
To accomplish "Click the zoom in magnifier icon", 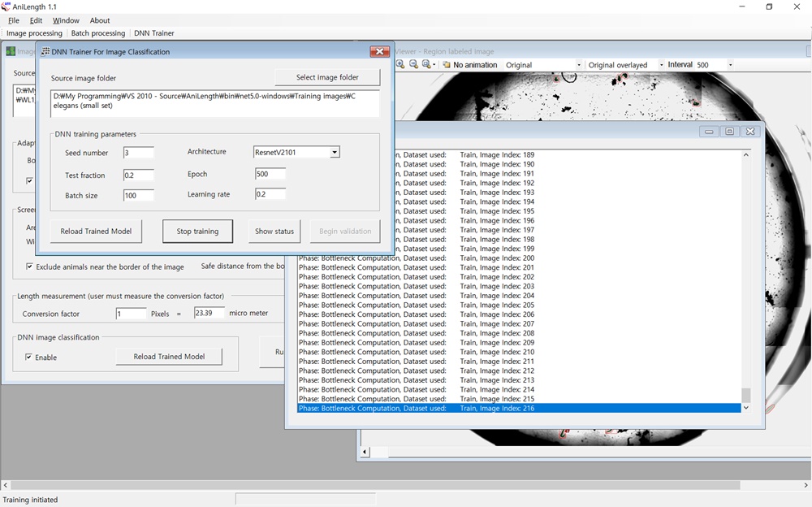I will pyautogui.click(x=400, y=64).
